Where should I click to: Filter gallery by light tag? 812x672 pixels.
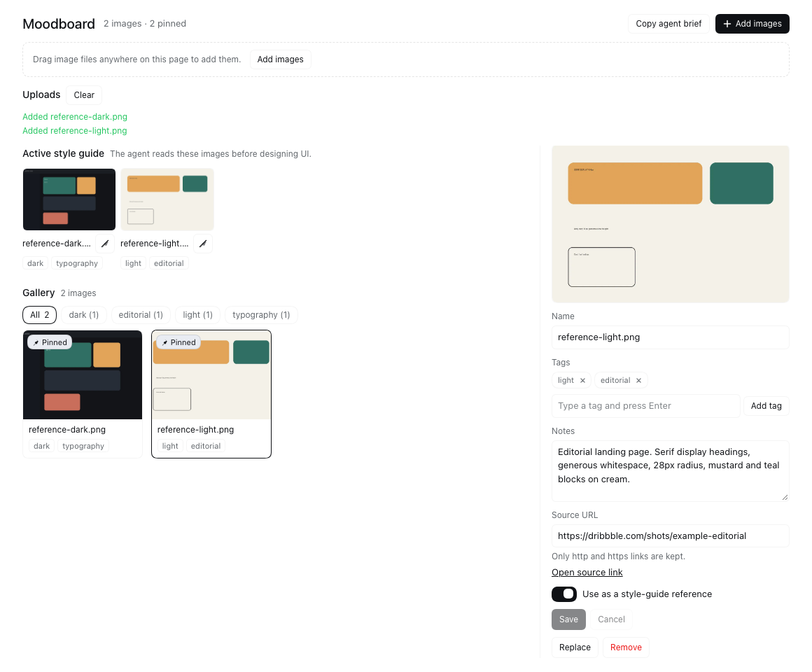198,315
